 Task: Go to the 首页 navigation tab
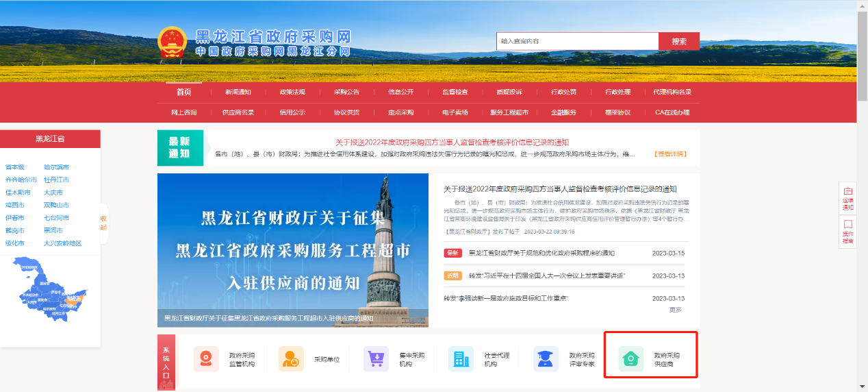183,93
